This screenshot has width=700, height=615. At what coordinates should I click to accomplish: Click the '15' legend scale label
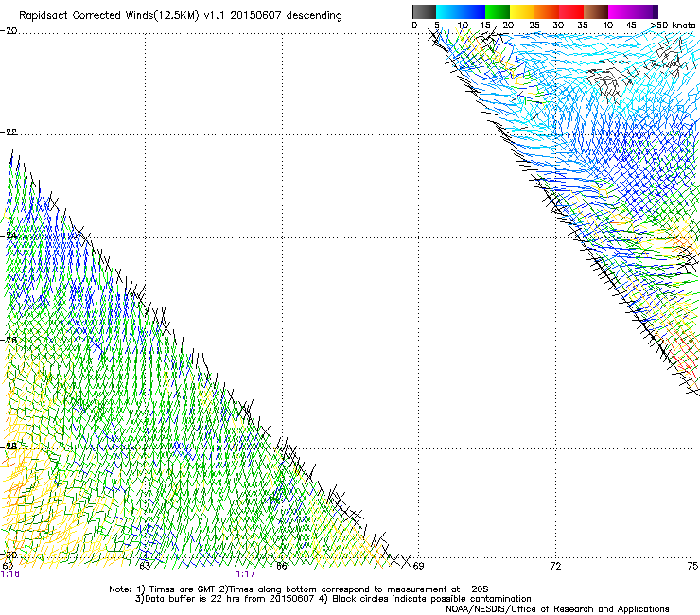click(485, 25)
